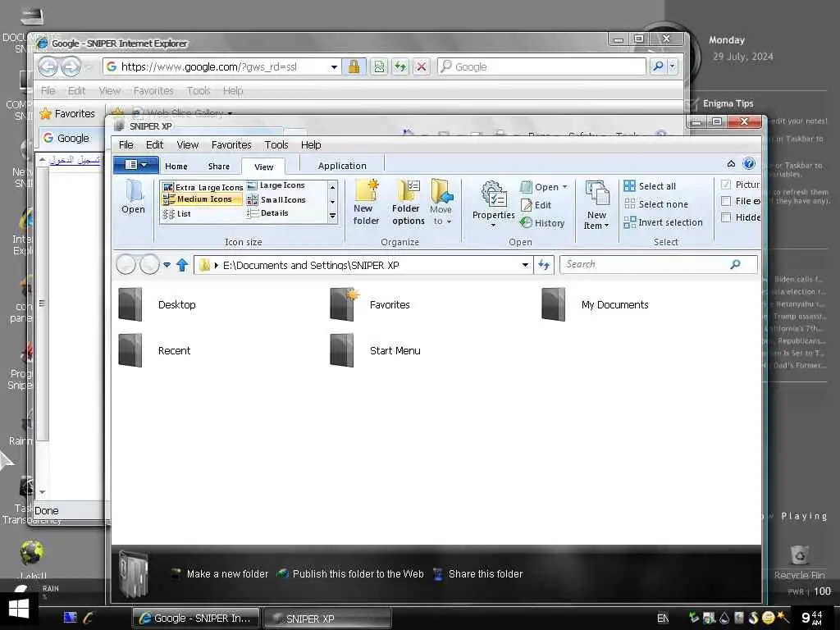Open the My Documents folder
This screenshot has width=840, height=630.
pos(595,304)
